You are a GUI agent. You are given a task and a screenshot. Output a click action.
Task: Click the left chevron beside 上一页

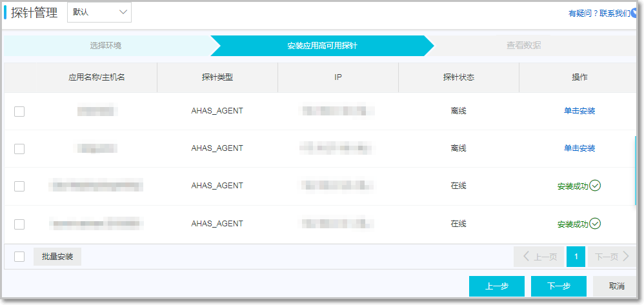pyautogui.click(x=526, y=257)
